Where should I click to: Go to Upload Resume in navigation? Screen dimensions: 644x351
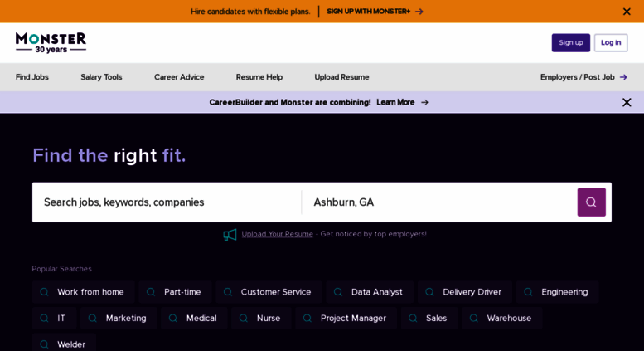(x=341, y=77)
